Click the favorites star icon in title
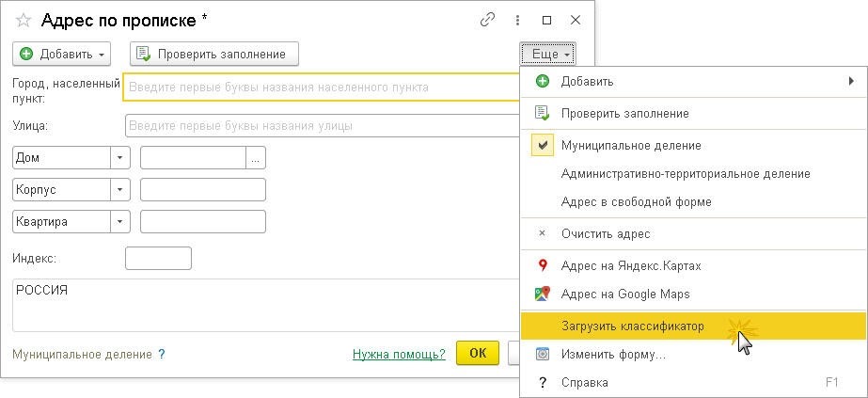Viewport: 868px width, 398px height. point(24,20)
